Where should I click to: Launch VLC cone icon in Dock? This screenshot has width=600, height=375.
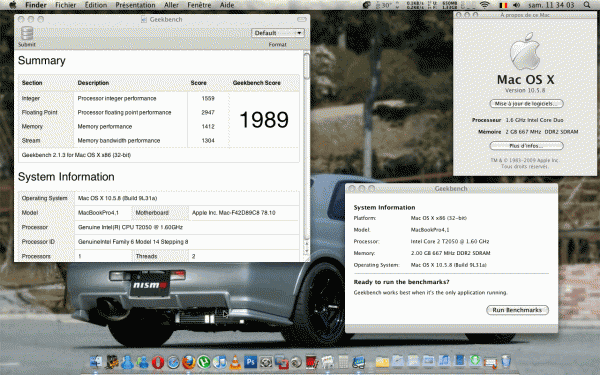pyautogui.click(x=235, y=362)
